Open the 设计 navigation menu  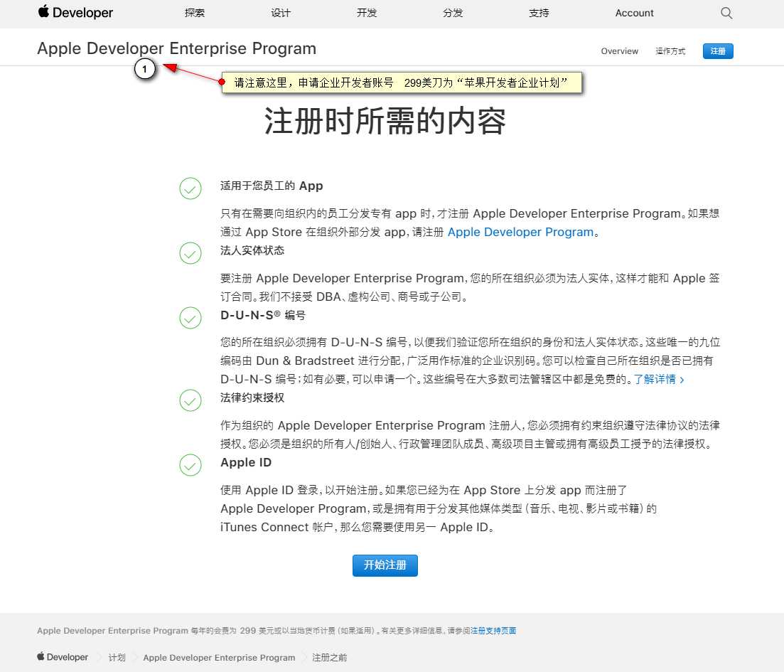pyautogui.click(x=281, y=13)
